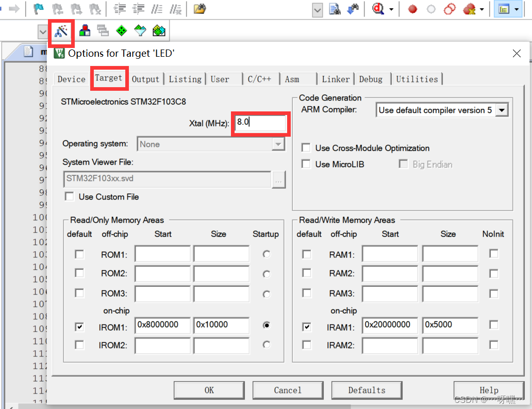Click the window layout configuration icon
This screenshot has height=409, width=532.
point(504,9)
